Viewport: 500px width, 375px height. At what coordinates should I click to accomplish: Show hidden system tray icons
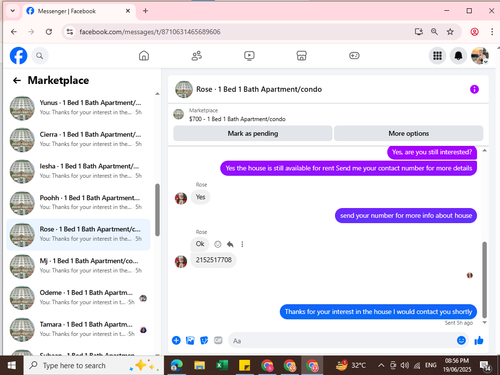[x=381, y=366]
